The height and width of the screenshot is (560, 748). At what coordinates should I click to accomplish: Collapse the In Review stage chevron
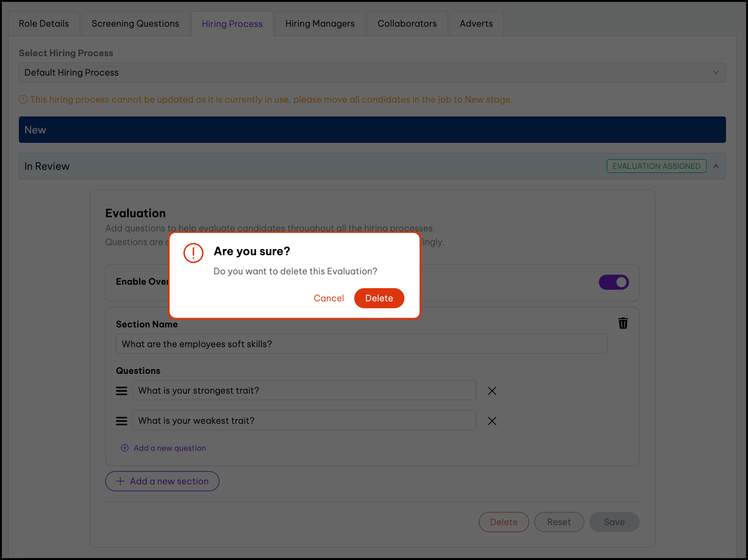coord(716,166)
